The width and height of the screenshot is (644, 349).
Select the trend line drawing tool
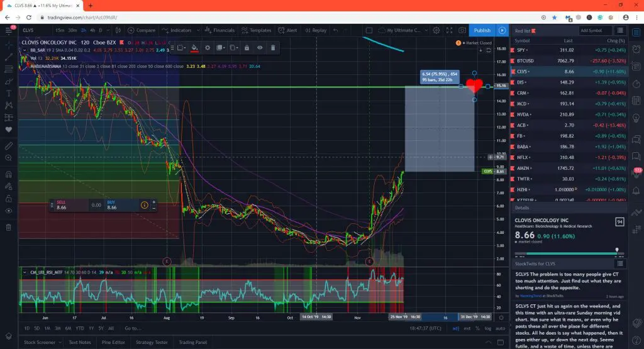(x=9, y=57)
